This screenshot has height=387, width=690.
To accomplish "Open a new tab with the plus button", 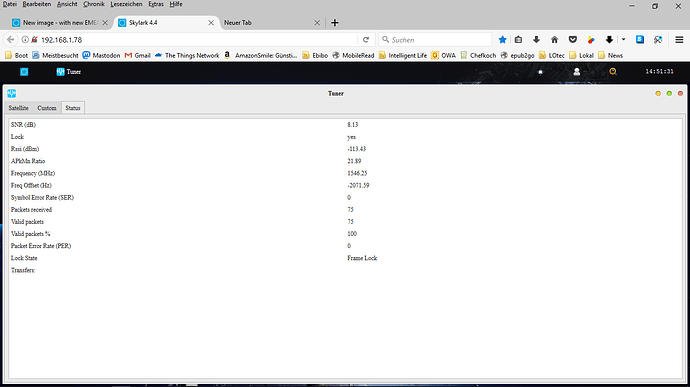I will 335,22.
